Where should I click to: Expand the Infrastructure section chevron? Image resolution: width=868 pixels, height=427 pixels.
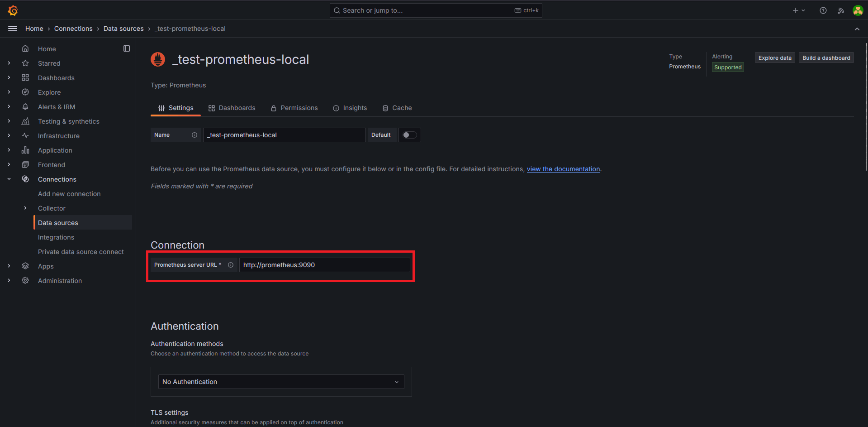pos(9,136)
